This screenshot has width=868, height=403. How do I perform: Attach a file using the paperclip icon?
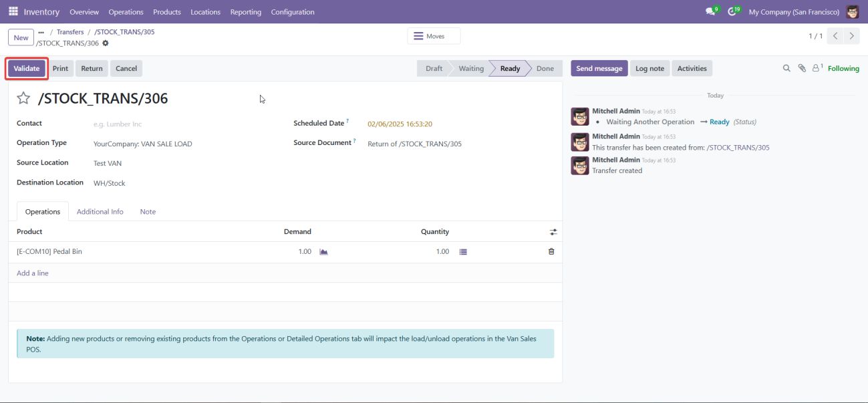[802, 68]
